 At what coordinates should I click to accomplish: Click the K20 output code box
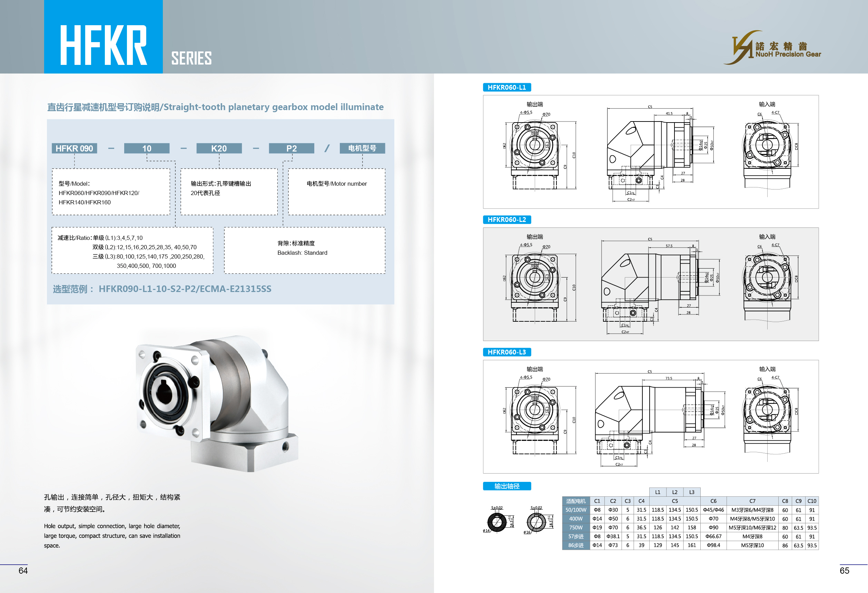[x=219, y=148]
